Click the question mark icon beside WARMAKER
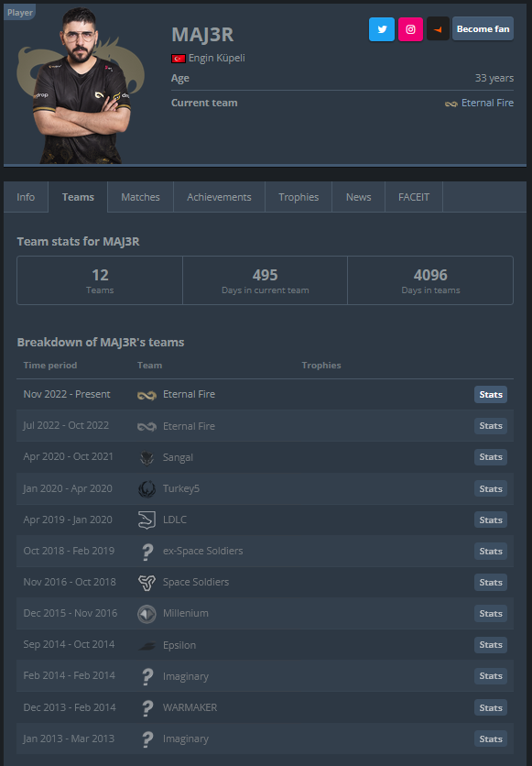Image resolution: width=532 pixels, height=766 pixels. 147,708
